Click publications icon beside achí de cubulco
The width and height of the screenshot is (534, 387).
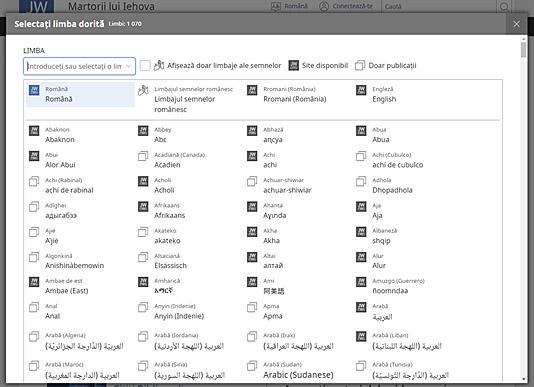[x=361, y=156]
